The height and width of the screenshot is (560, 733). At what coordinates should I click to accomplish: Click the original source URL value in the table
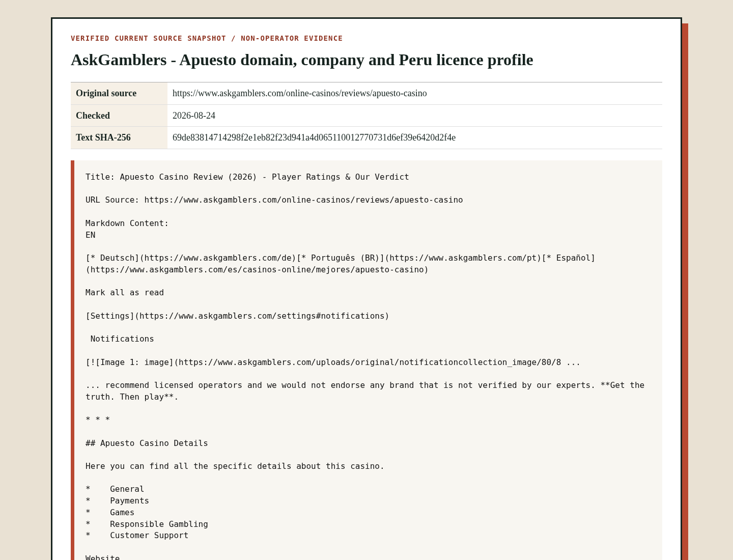[x=300, y=93]
